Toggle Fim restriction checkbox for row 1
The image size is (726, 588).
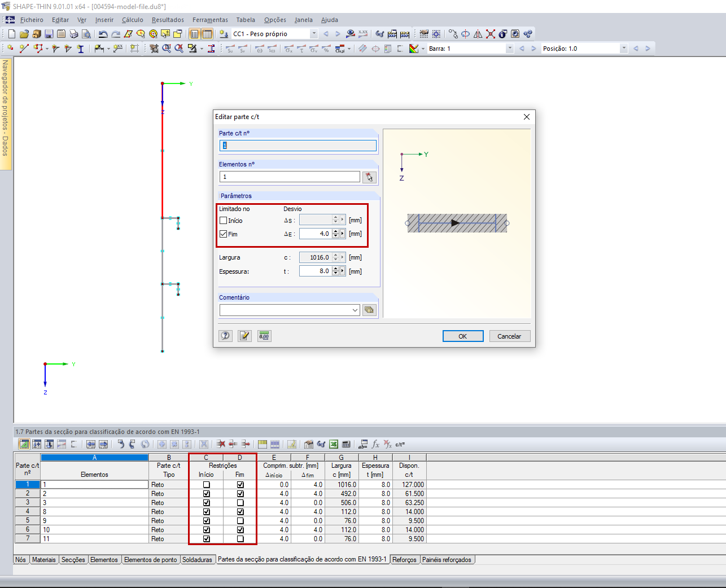pyautogui.click(x=240, y=485)
